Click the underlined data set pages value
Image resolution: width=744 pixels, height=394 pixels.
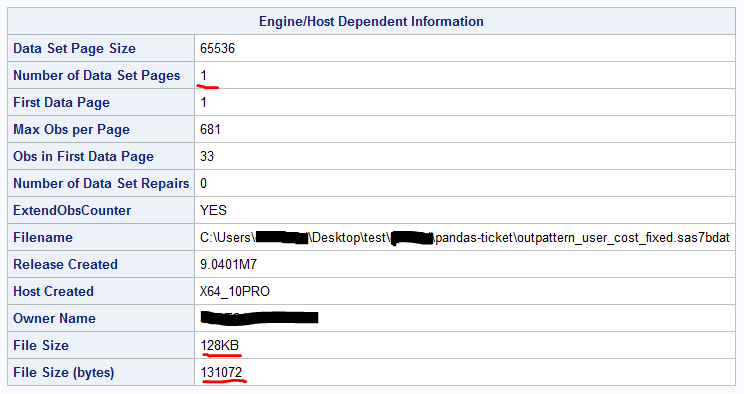(204, 75)
